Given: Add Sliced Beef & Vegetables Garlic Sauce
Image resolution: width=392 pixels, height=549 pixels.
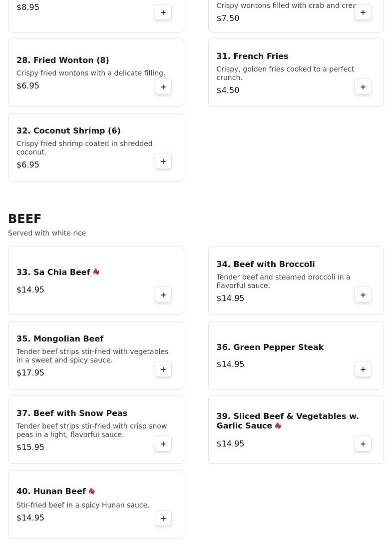Looking at the screenshot, I should click(x=363, y=444).
